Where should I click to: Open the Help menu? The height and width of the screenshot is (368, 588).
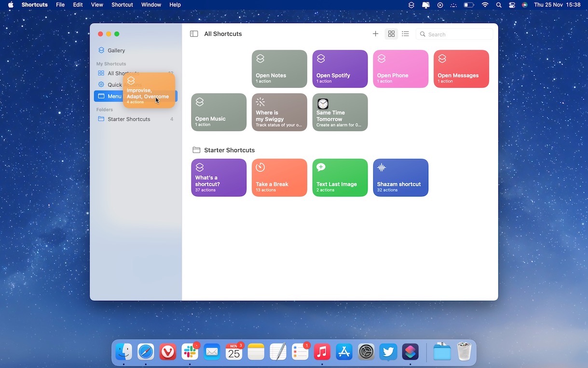click(175, 5)
